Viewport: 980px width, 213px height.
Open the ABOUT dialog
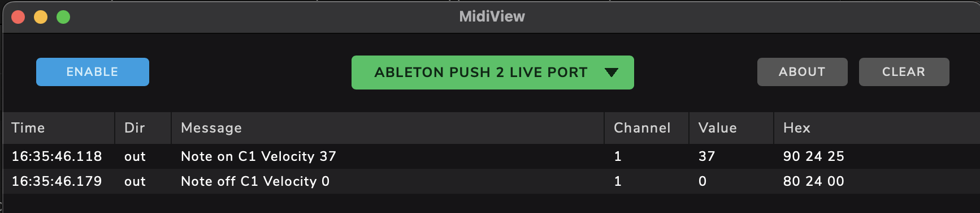pos(803,72)
